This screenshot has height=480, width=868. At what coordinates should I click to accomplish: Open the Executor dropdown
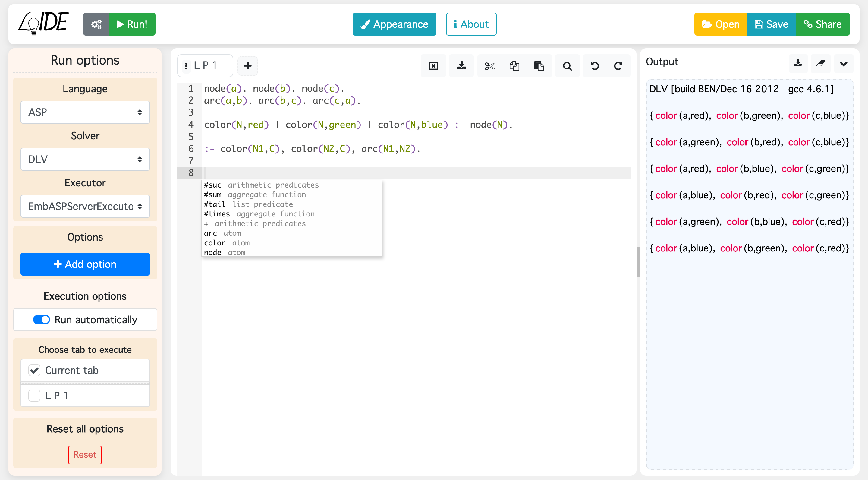(85, 206)
